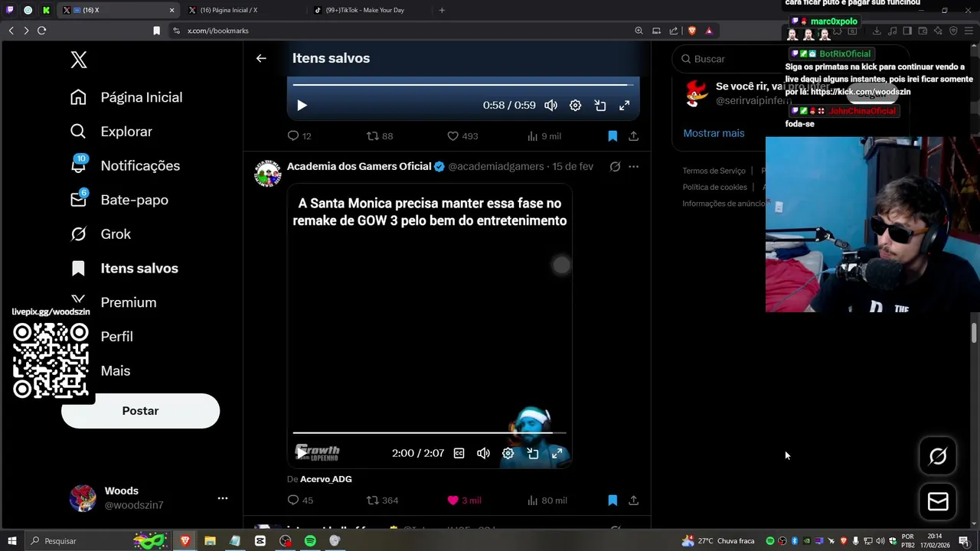Enter fullscreen on the GOW 3 video

click(x=557, y=453)
